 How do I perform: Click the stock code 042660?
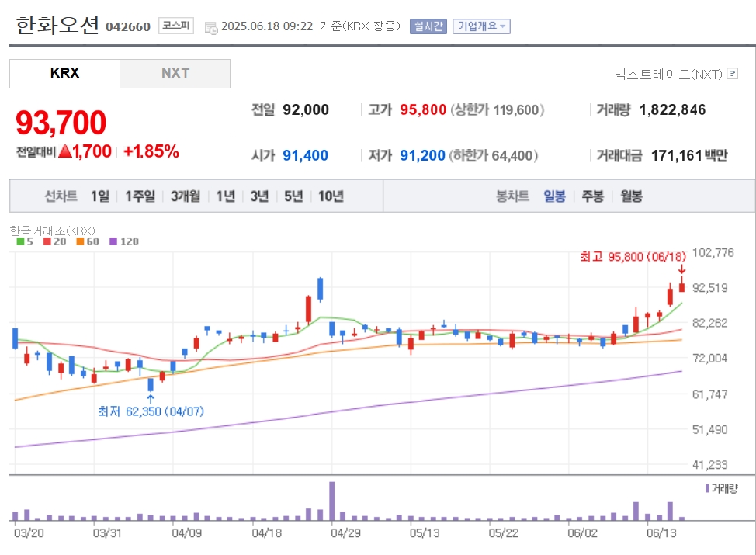tap(128, 27)
